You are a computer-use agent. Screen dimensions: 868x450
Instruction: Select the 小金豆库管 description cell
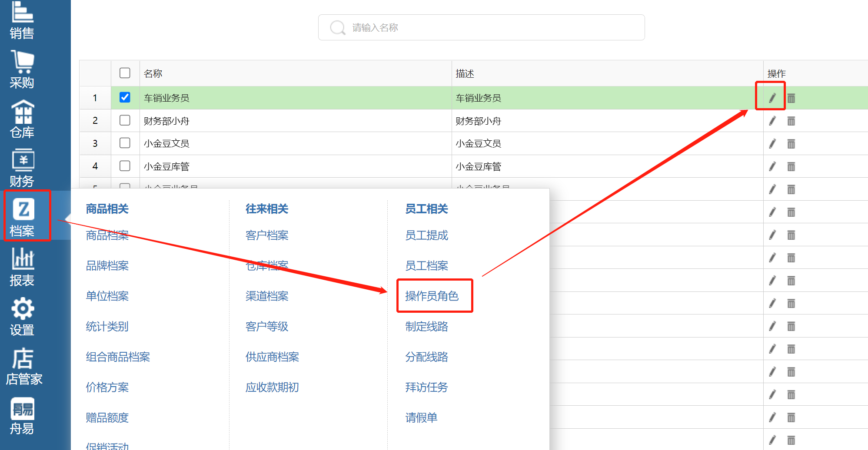click(608, 166)
